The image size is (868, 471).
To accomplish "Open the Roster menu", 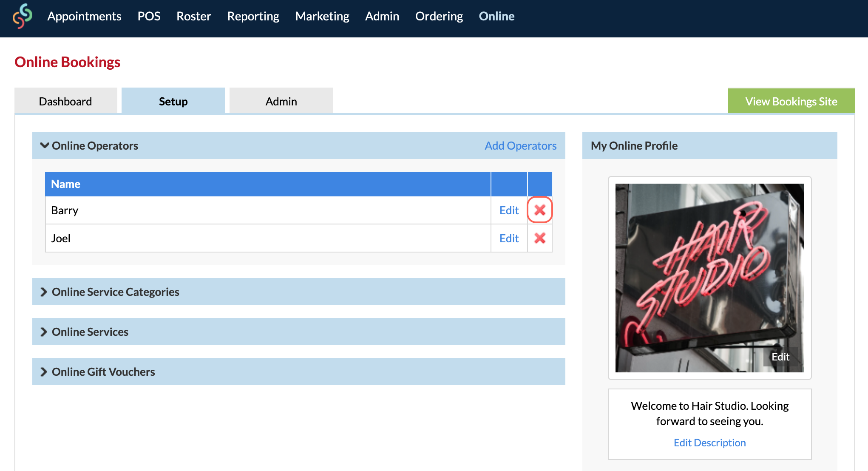I will (x=194, y=16).
